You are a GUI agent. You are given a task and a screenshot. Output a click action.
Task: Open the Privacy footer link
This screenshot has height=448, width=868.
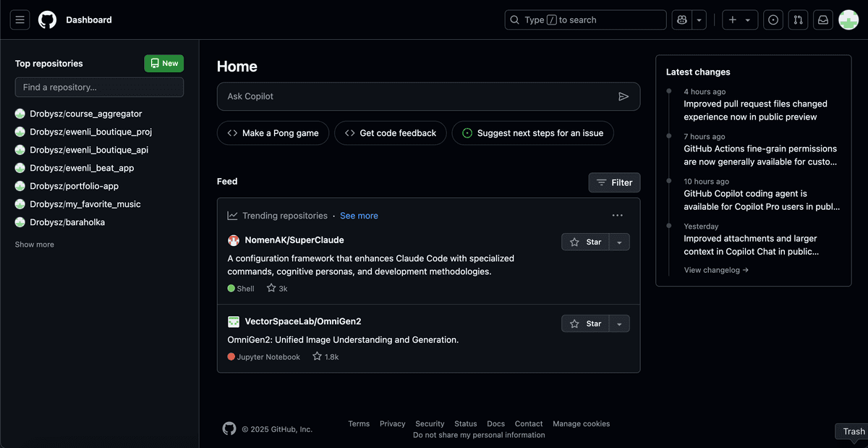point(393,424)
